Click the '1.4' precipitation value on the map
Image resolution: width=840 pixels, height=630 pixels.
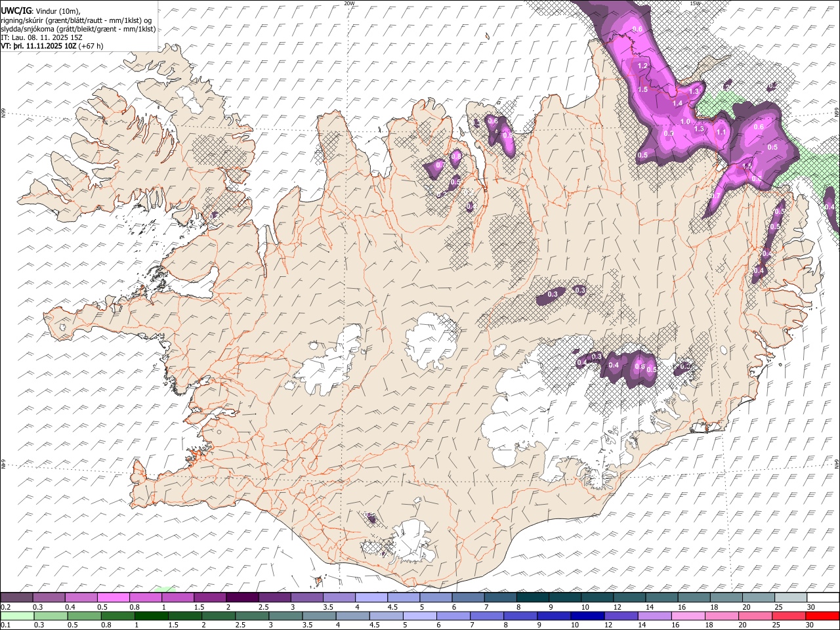click(x=678, y=103)
